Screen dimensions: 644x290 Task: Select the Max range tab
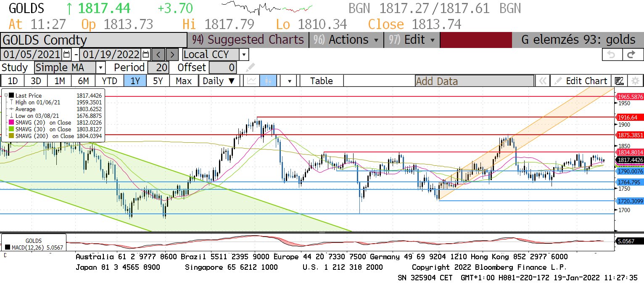point(184,81)
